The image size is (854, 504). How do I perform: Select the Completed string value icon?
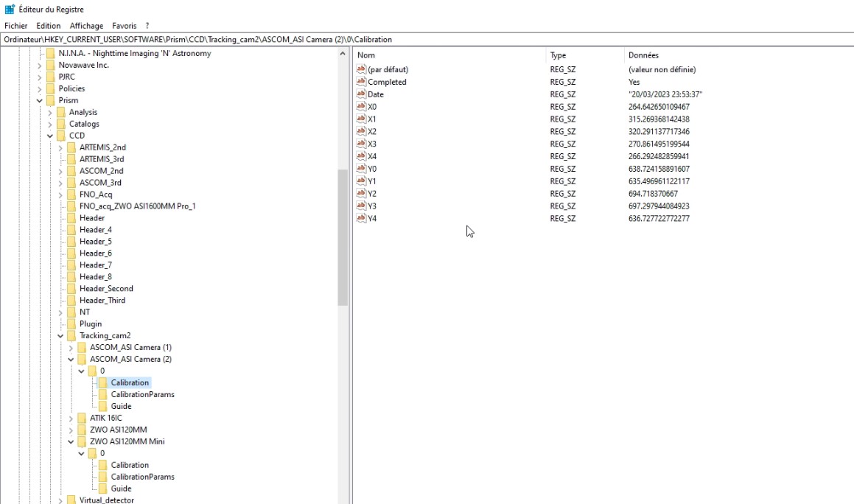(361, 82)
